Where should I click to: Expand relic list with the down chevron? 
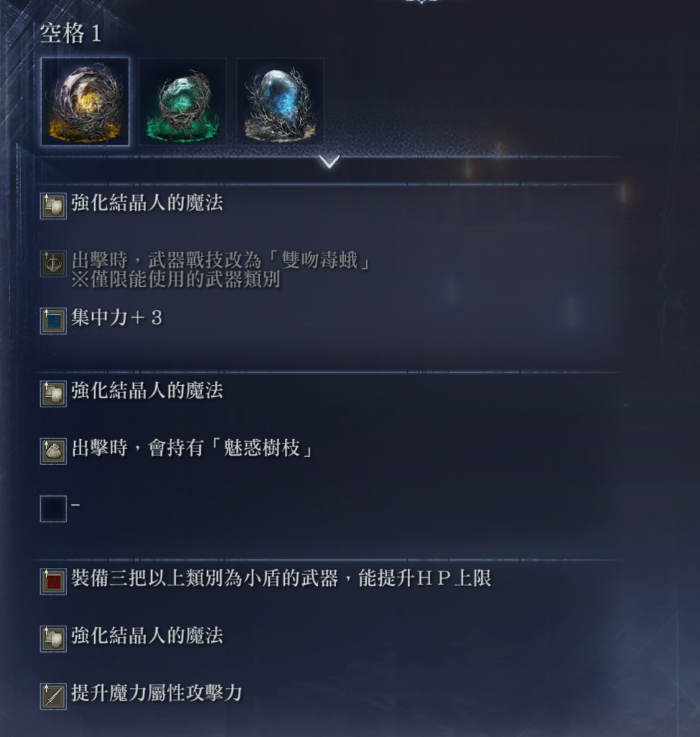tap(329, 162)
